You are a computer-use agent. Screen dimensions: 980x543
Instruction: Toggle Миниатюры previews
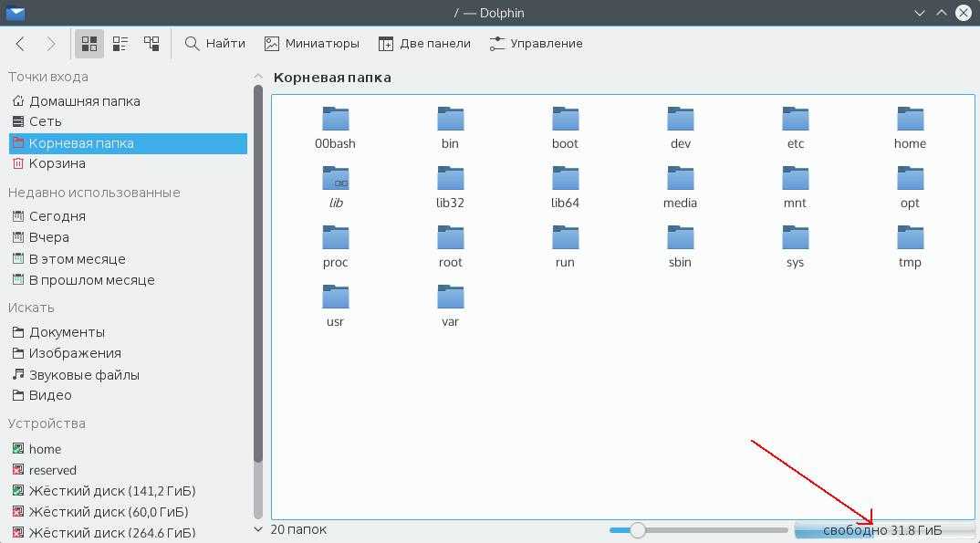311,44
